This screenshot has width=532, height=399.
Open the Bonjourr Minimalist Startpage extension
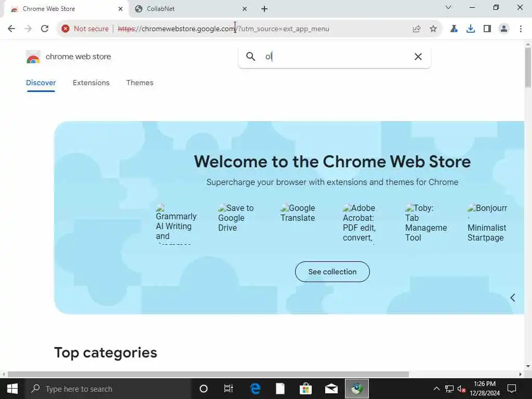(487, 222)
